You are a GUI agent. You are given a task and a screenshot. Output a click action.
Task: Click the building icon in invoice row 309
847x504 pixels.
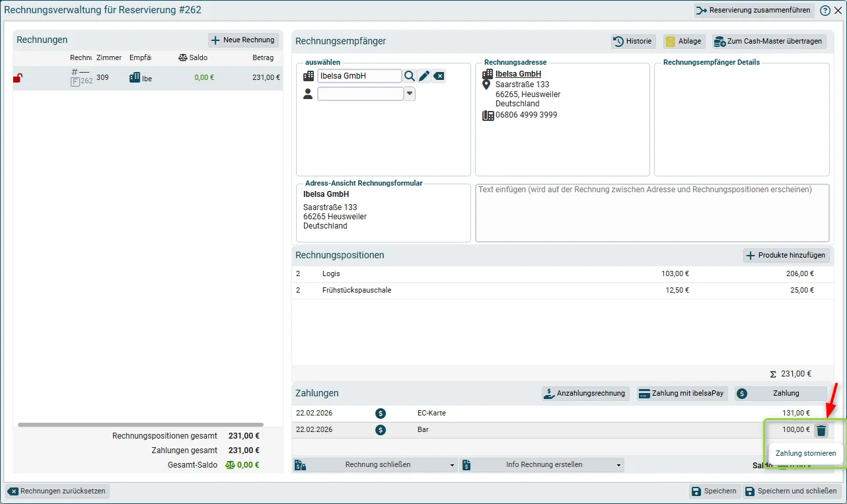coord(135,77)
